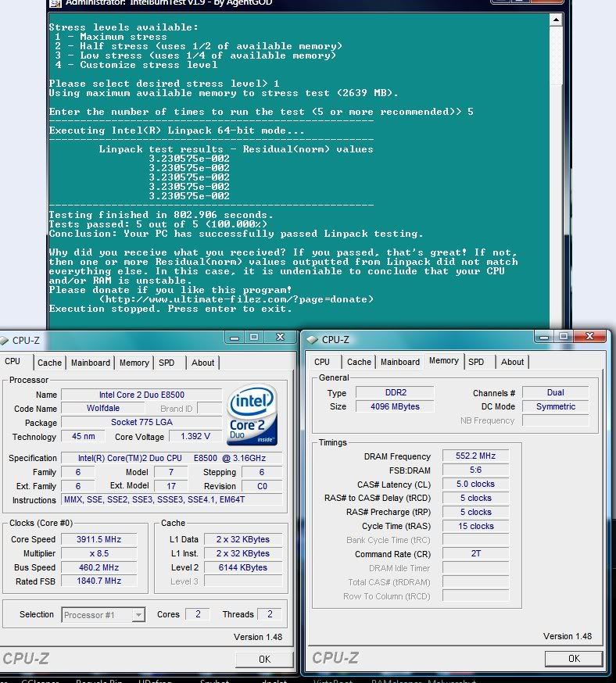Minimize the CPU-Z memory window
This screenshot has width=616, height=683.
pos(543,337)
